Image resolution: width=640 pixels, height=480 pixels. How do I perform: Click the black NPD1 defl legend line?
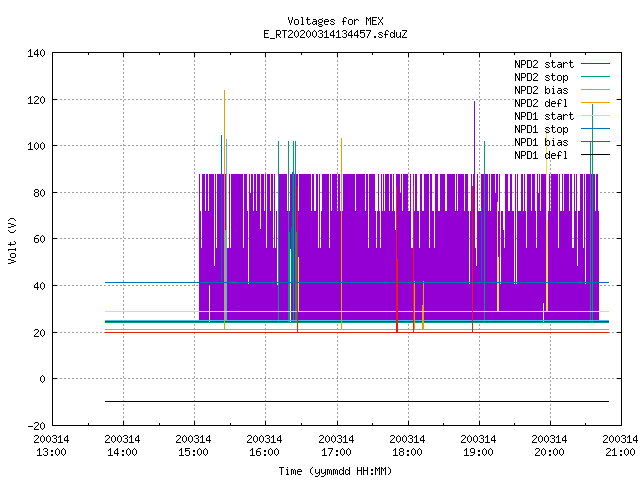(596, 155)
